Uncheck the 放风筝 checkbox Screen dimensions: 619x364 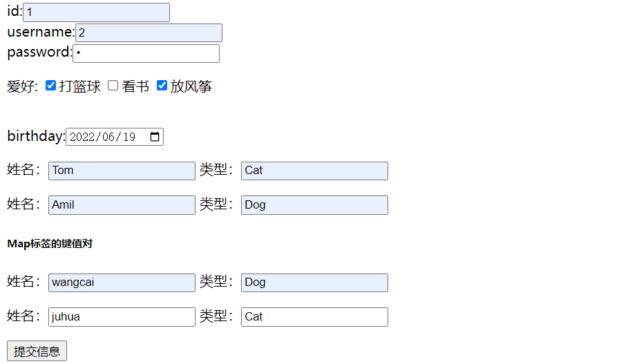click(162, 86)
